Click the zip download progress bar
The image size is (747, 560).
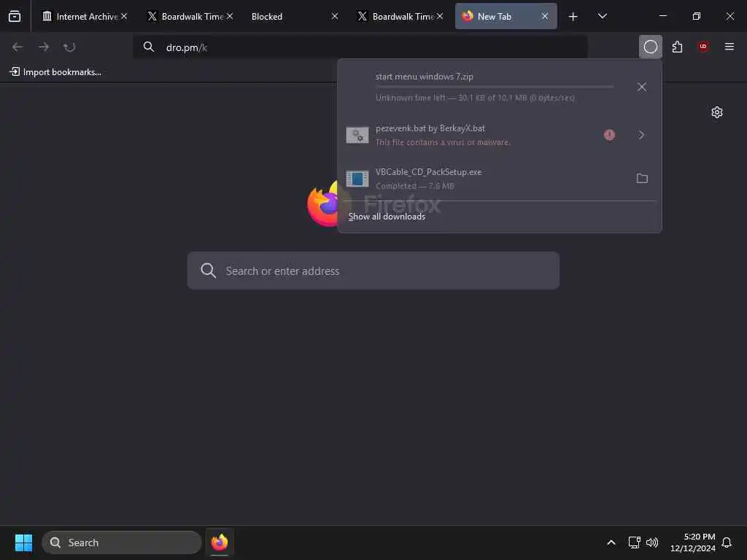[x=494, y=87]
